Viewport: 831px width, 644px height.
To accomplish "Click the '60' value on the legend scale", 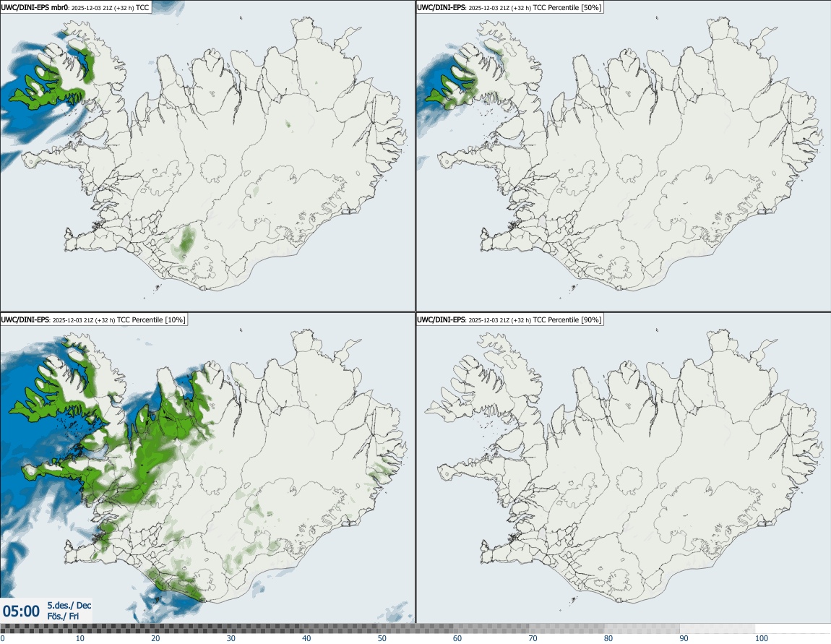I will pos(457,638).
